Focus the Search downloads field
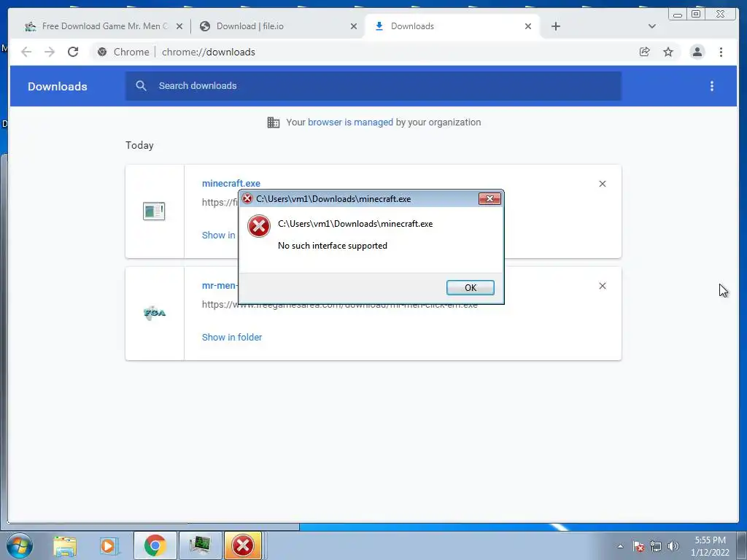747x560 pixels. (373, 86)
